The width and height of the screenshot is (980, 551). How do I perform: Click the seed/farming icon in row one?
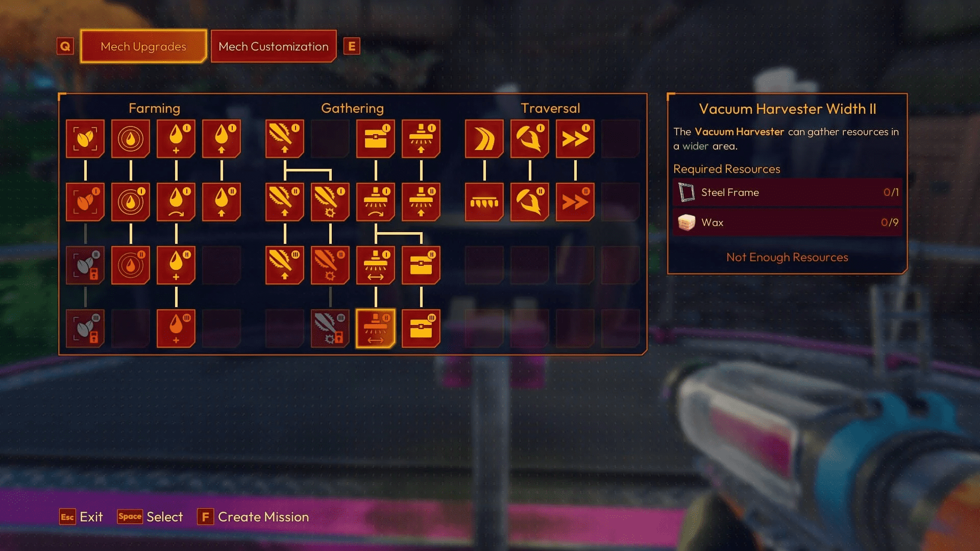85,137
